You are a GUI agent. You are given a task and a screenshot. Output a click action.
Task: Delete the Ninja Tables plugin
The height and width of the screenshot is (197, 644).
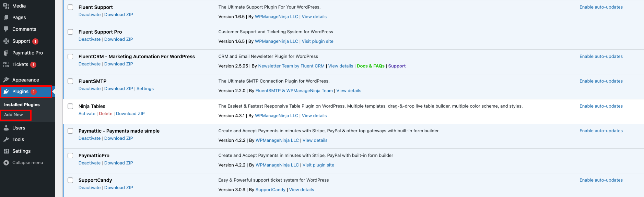pos(106,114)
